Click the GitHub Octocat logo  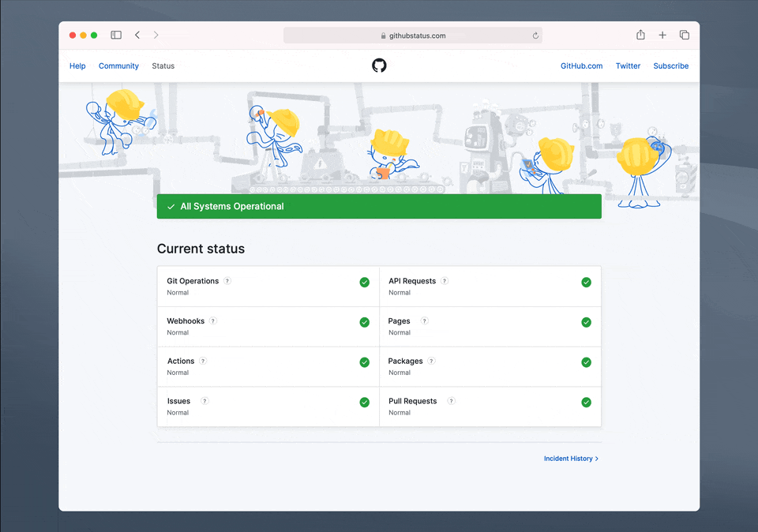coord(379,66)
